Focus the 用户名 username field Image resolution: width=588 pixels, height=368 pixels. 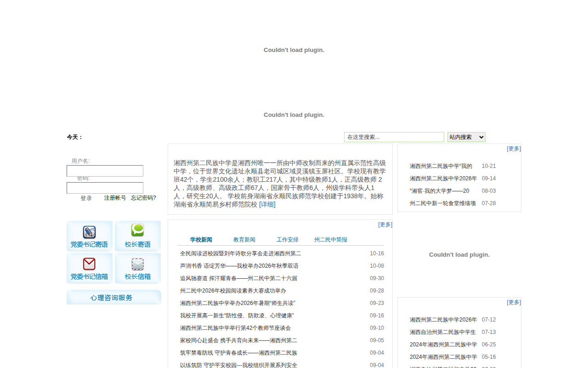pos(105,171)
